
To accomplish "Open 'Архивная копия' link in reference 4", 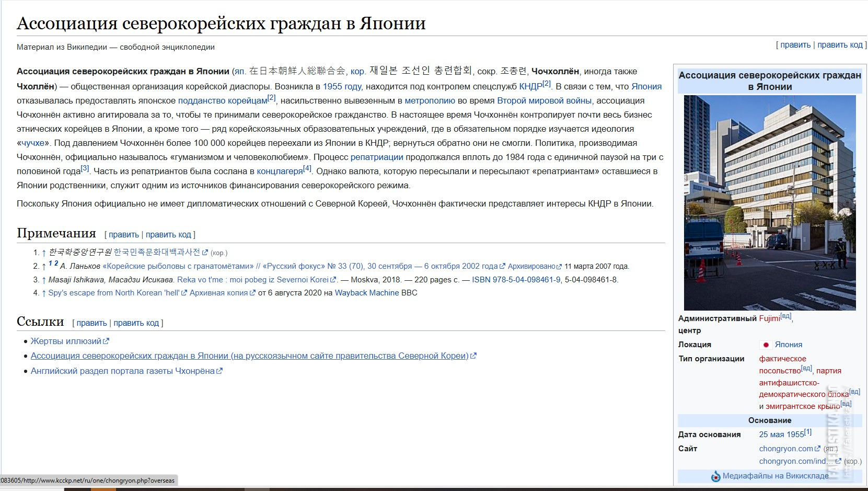I will 222,293.
